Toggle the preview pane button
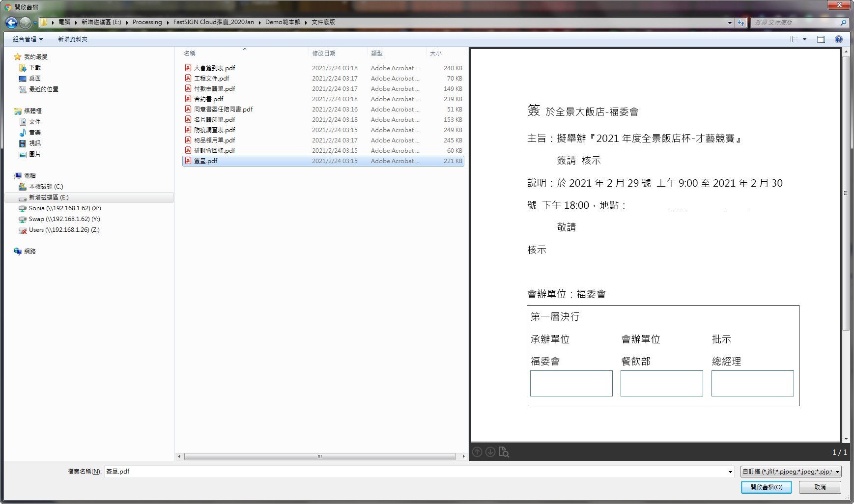This screenshot has height=504, width=854. point(821,39)
